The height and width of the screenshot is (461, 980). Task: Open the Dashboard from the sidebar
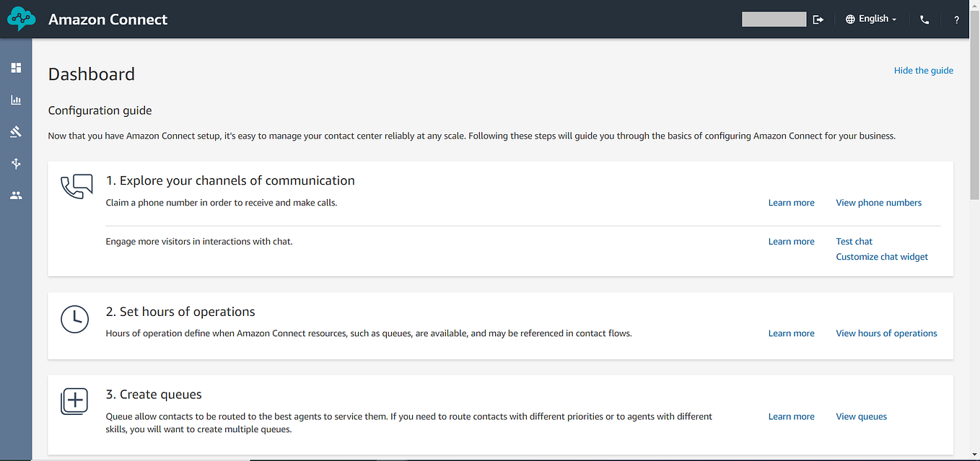(x=16, y=67)
